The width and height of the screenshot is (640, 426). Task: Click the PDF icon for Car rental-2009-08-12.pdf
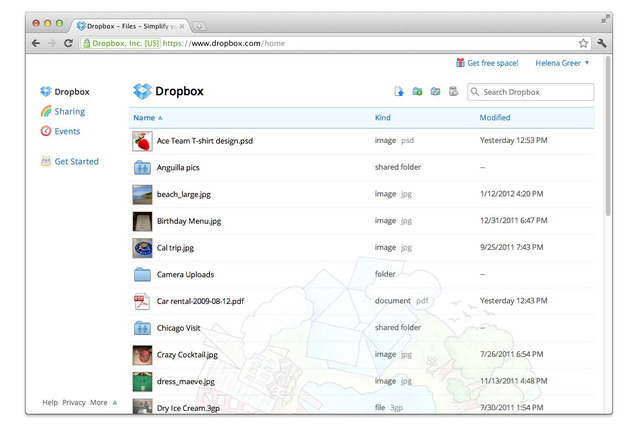142,301
